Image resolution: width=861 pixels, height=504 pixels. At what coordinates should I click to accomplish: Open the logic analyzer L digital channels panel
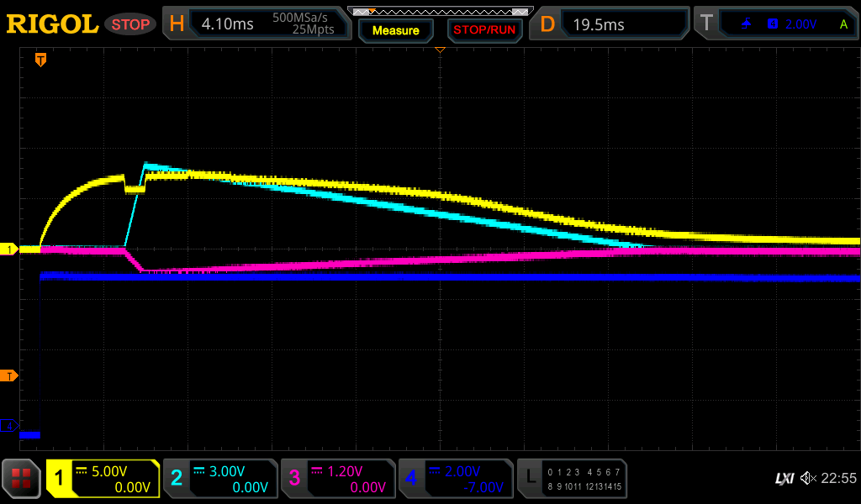572,479
